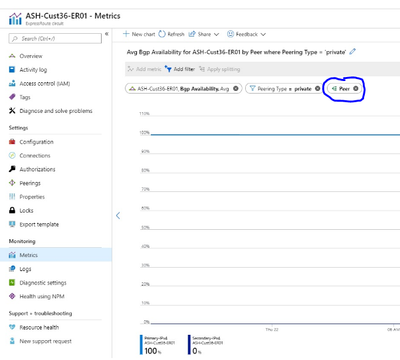Click the Peer splitting pill label

tap(344, 89)
